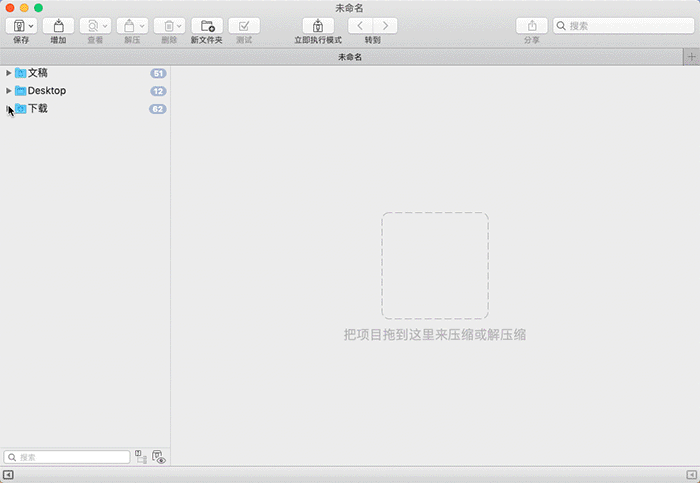Click the 查看 (View) toolbar icon
Screen dimensions: 700x483
click(x=93, y=26)
